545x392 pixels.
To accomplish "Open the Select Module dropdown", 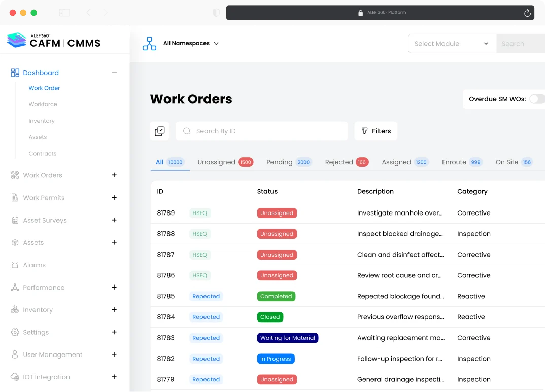I will (x=452, y=44).
